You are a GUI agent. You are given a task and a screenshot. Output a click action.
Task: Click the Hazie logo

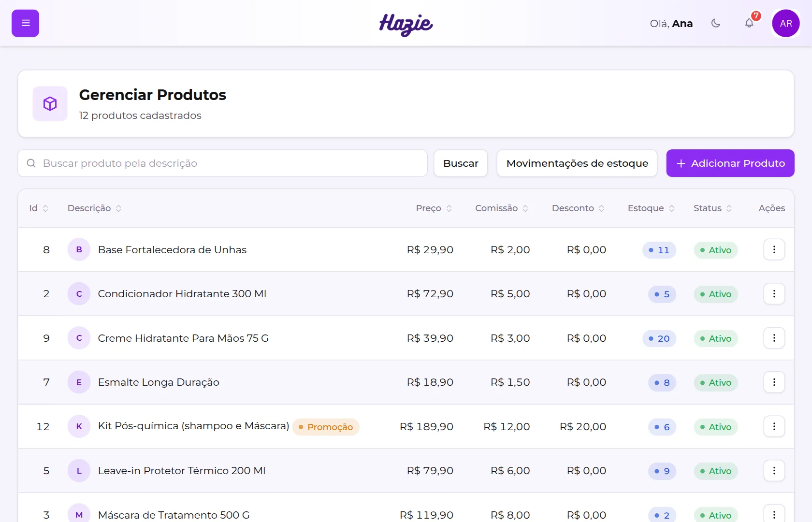(x=406, y=24)
